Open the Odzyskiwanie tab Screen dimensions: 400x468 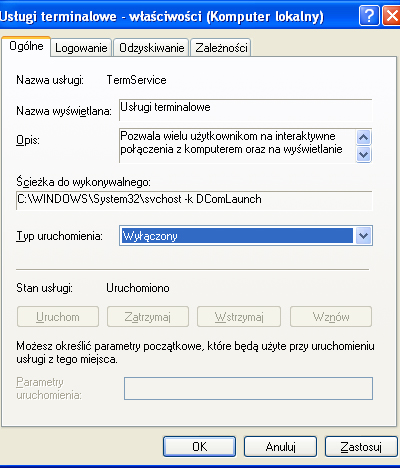[x=152, y=48]
